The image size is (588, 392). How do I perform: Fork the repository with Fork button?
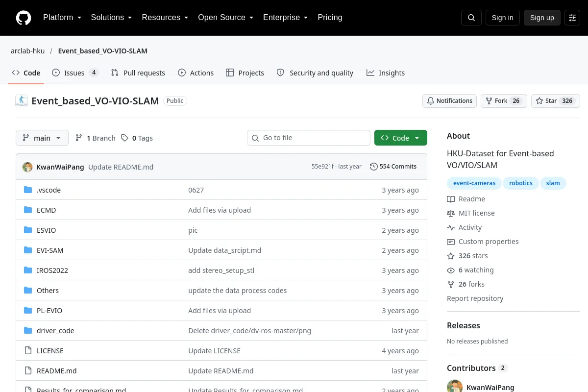504,101
